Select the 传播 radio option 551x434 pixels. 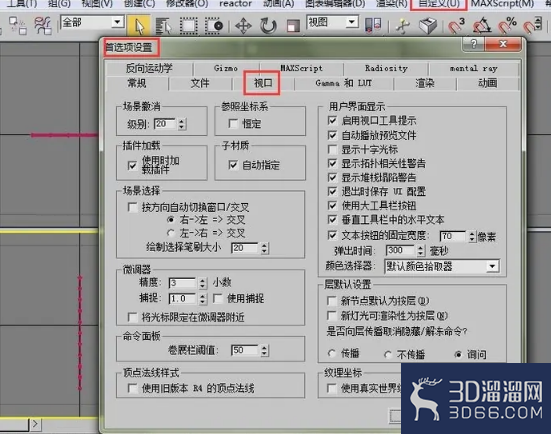[x=331, y=354]
